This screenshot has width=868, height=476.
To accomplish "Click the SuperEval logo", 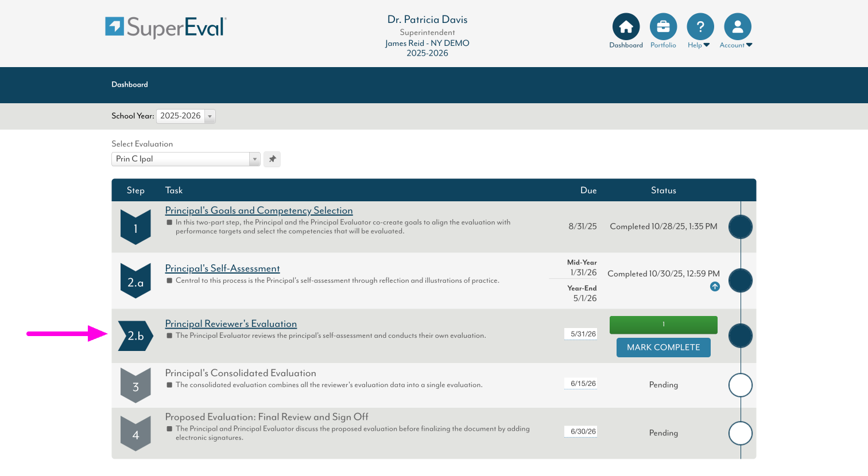I will 166,27.
